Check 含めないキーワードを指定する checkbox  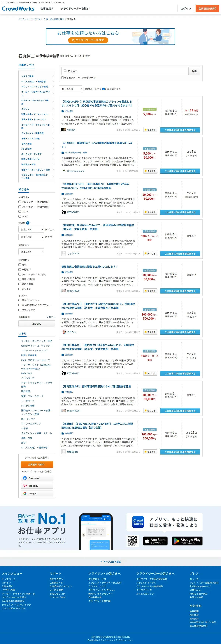pyautogui.click(x=63, y=78)
